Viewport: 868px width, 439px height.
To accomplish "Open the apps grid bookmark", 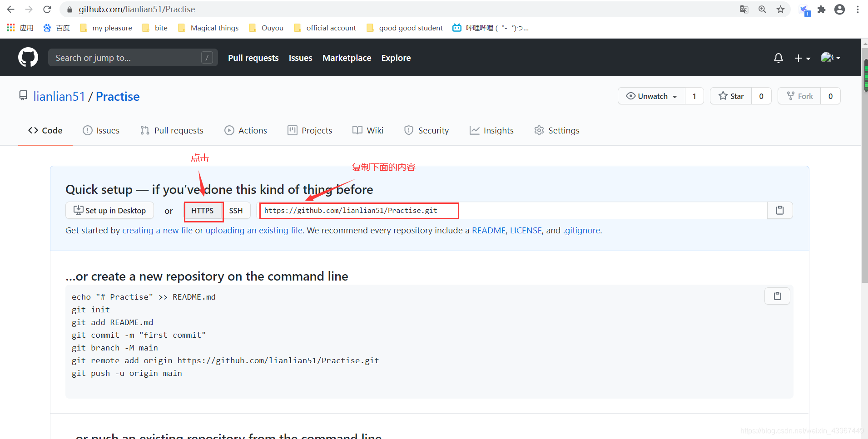I will pos(20,28).
